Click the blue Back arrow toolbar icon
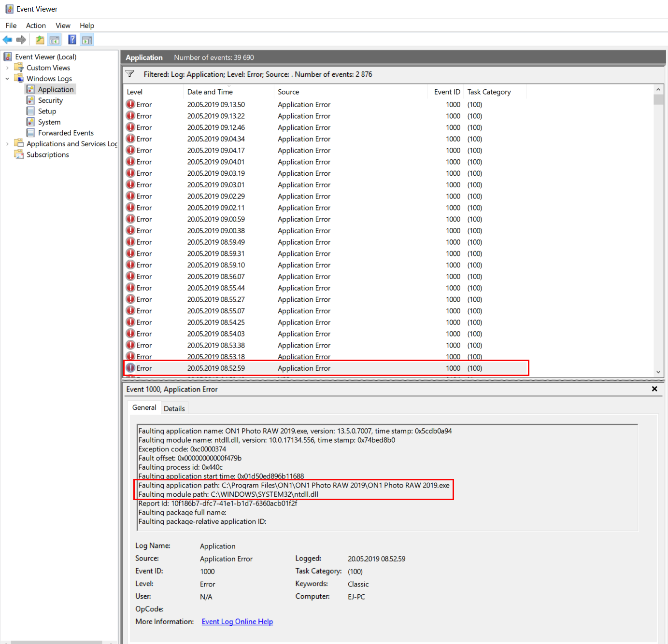This screenshot has height=644, width=668. pos(7,40)
